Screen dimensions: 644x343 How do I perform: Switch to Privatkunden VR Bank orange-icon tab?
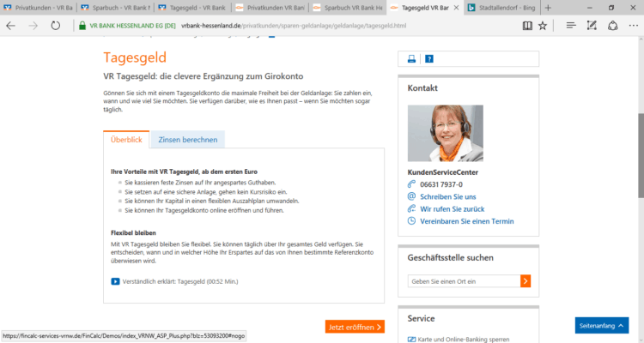(x=270, y=8)
